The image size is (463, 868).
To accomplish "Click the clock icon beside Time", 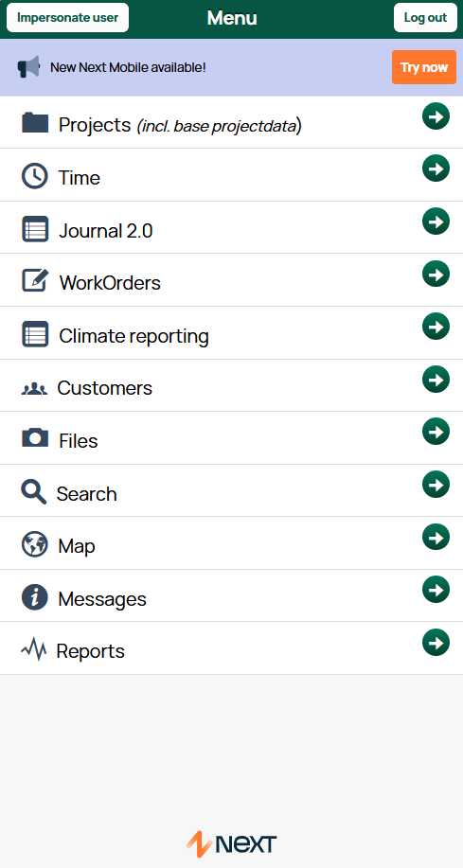I will [35, 176].
